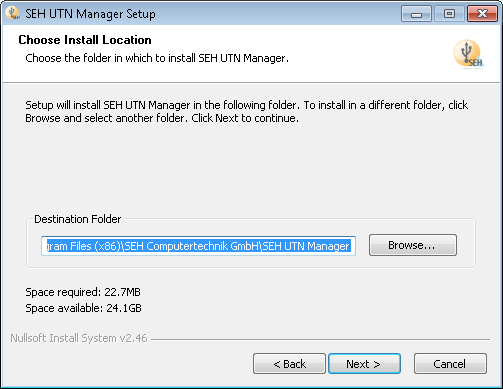Click the SEH USB logo in header

pos(468,54)
